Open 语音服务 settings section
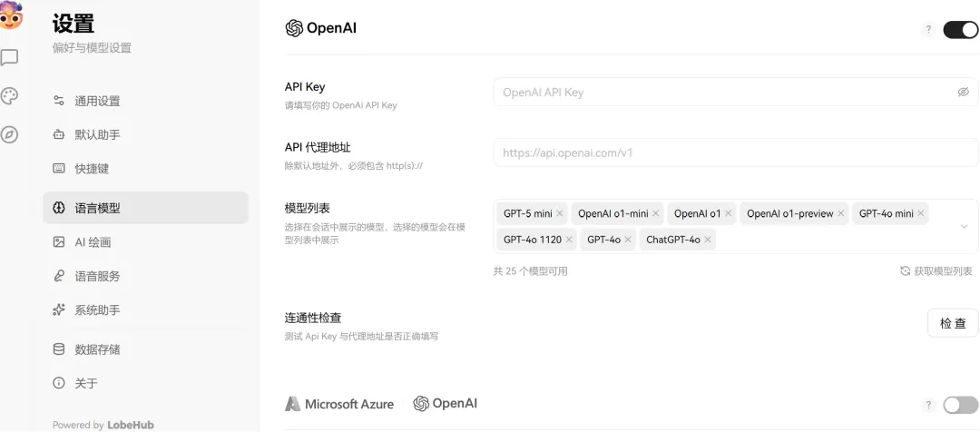The image size is (980, 432). pyautogui.click(x=145, y=276)
